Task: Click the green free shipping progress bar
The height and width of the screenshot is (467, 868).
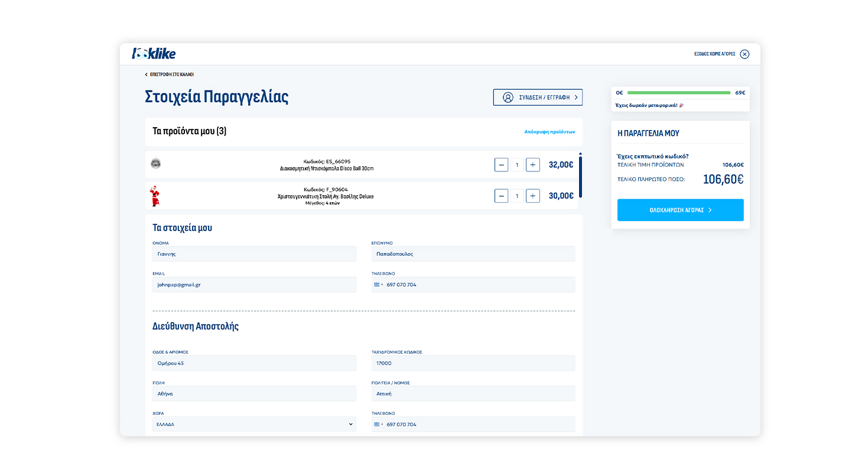Action: [678, 93]
